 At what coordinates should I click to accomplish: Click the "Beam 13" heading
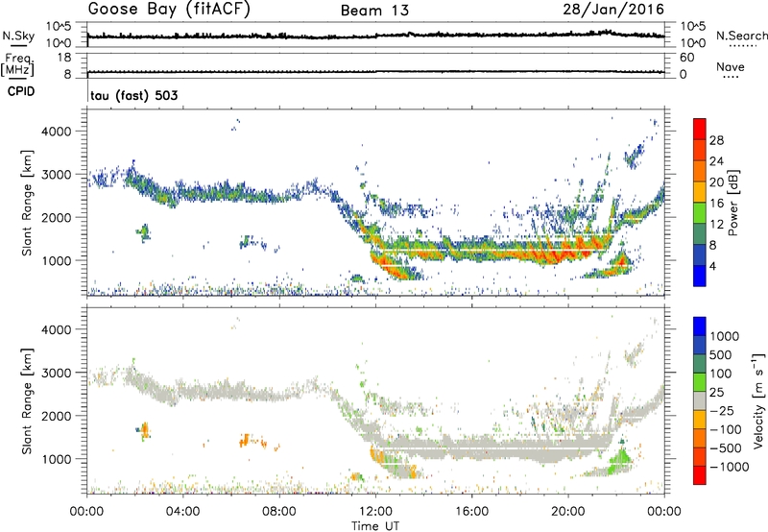pos(374,11)
